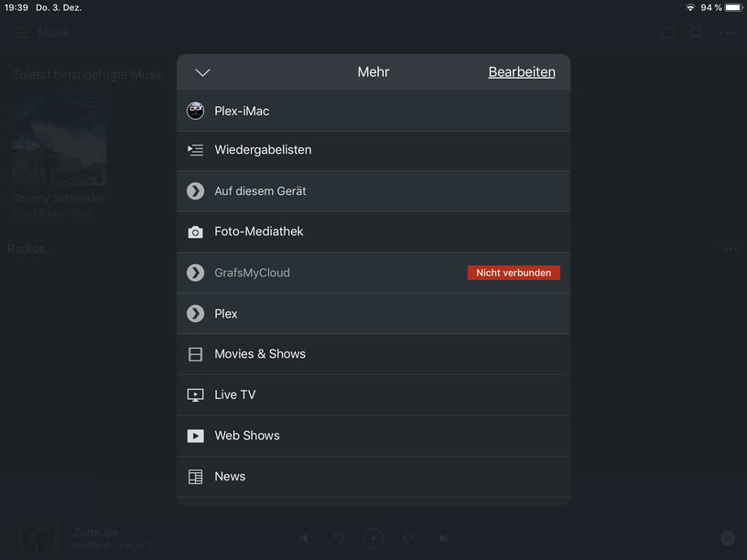Click the Plex-iMac avatar icon
Viewport: 747px width, 560px height.
pos(195,111)
